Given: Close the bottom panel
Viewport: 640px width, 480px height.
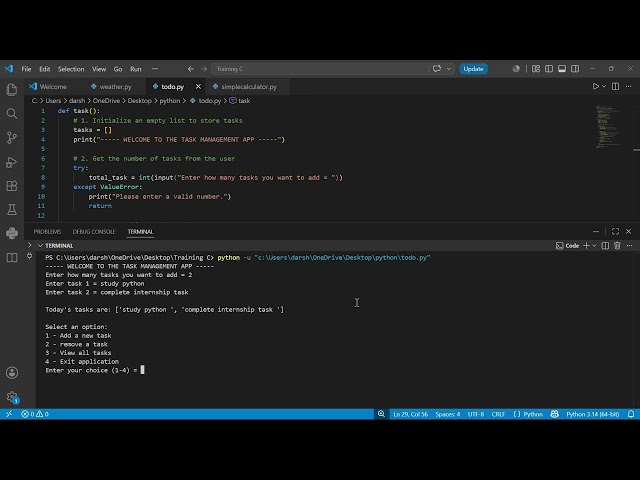Looking at the screenshot, I should pyautogui.click(x=629, y=231).
